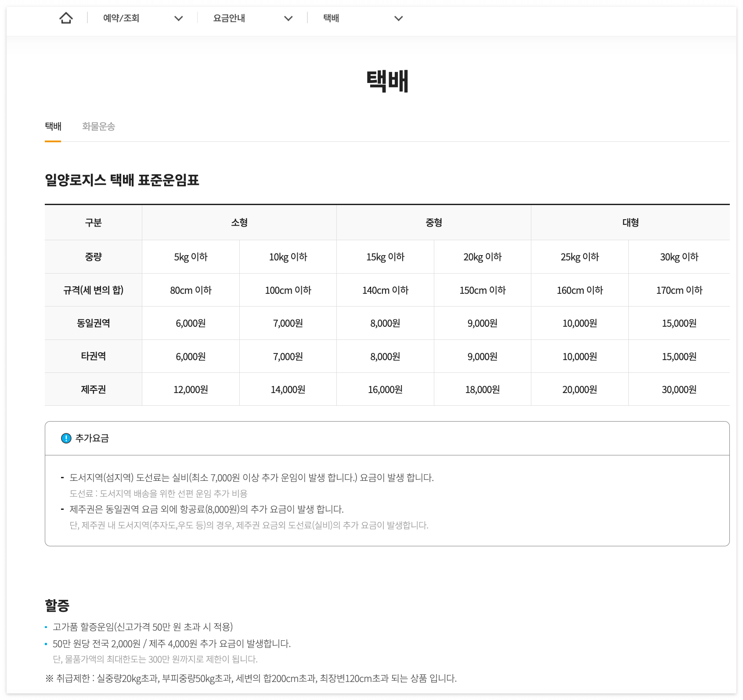
Task: Click the 15kg 이하 cell
Action: pos(386,257)
